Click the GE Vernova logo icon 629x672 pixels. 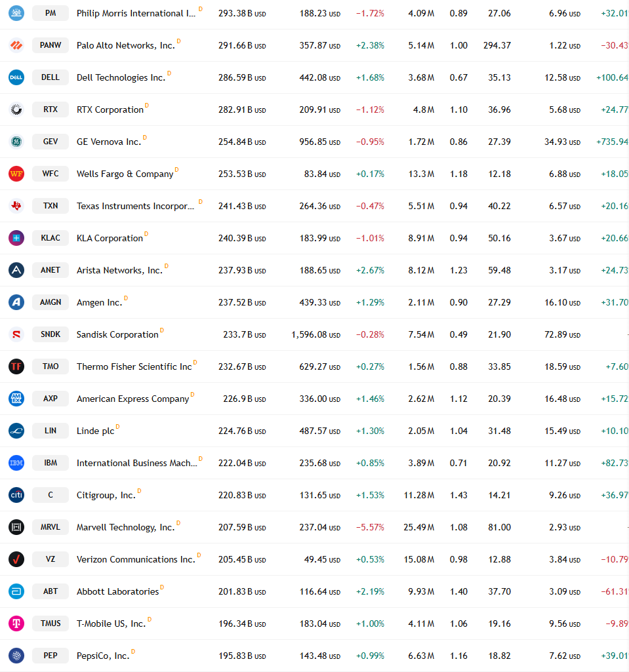16,142
